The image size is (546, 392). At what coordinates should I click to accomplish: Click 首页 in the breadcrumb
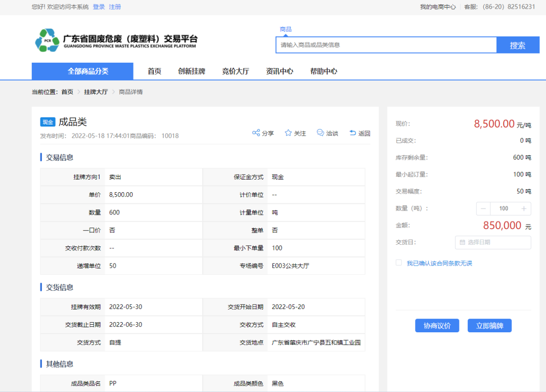coord(67,92)
